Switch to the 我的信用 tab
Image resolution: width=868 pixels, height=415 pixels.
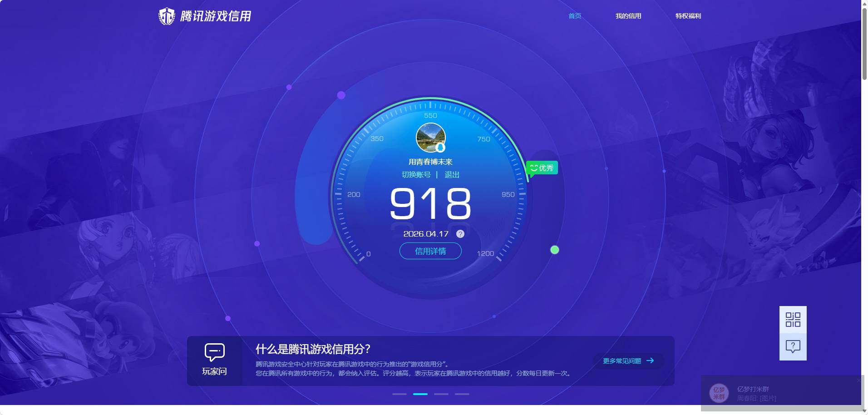628,16
